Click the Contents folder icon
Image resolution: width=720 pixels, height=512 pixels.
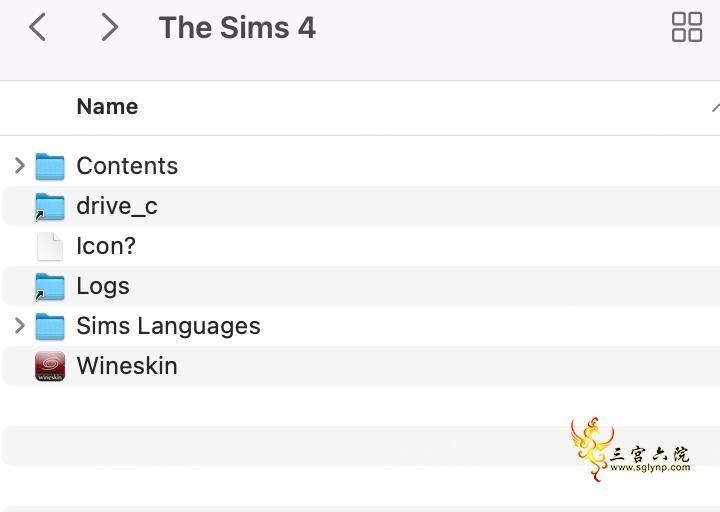pos(50,166)
